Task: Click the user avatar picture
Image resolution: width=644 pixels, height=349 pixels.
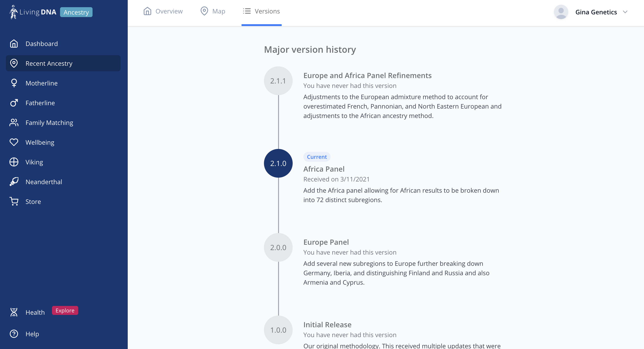Action: (x=561, y=12)
